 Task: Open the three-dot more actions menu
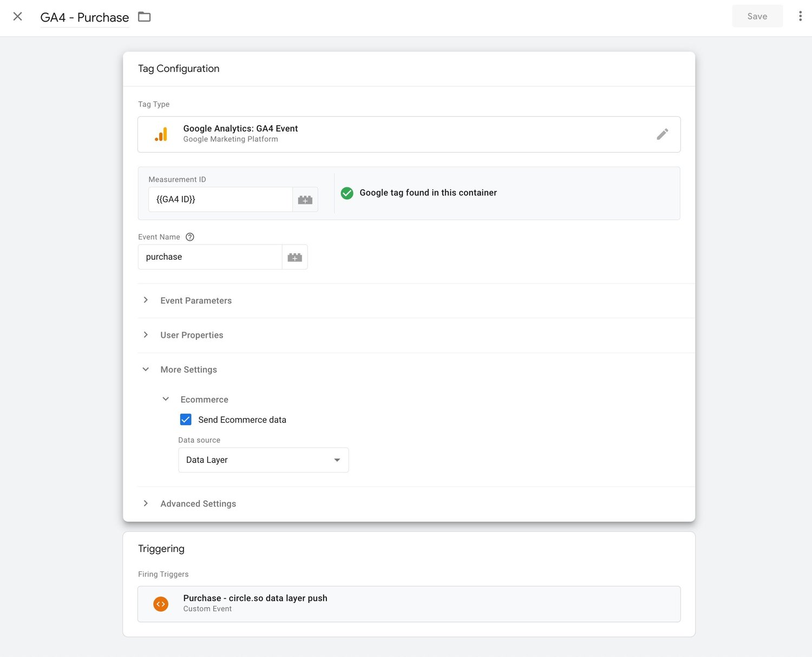(800, 16)
